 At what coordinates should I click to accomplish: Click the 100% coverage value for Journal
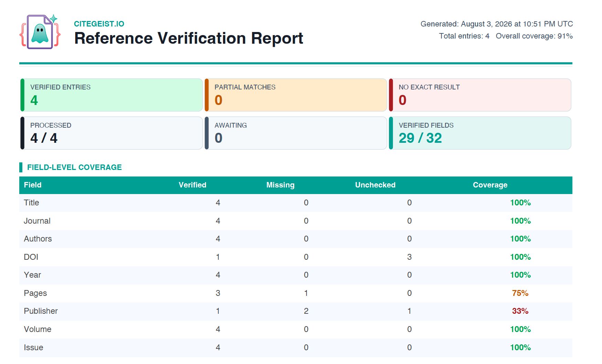(520, 221)
